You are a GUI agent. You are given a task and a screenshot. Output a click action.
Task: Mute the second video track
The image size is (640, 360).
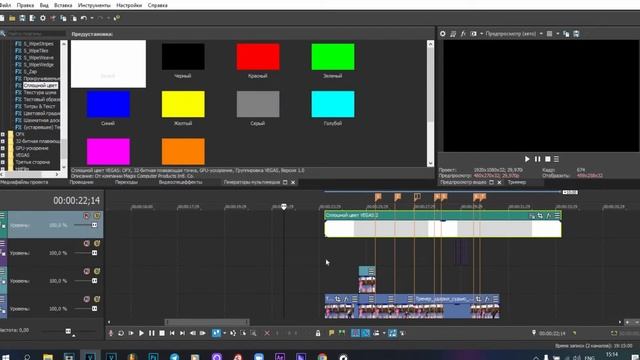coord(87,243)
